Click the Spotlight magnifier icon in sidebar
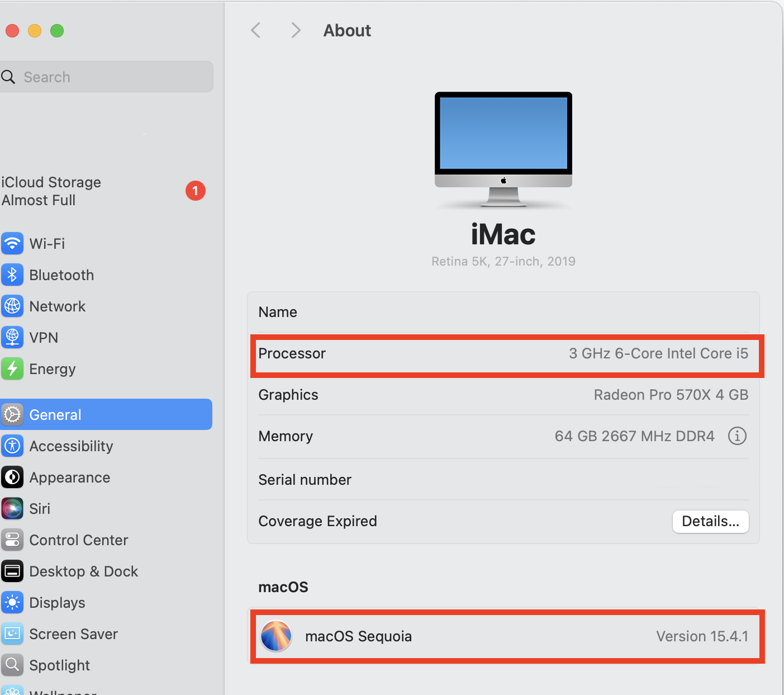 coord(12,665)
